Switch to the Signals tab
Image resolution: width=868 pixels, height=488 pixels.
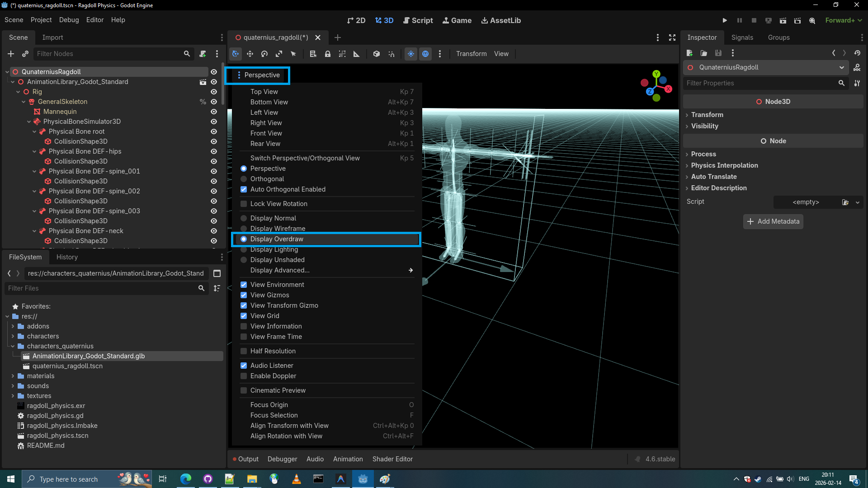pyautogui.click(x=742, y=38)
